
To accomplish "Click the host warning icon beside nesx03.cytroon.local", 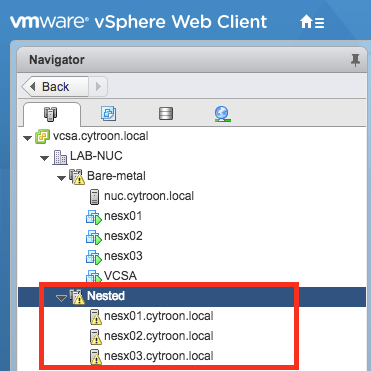I will point(96,357).
